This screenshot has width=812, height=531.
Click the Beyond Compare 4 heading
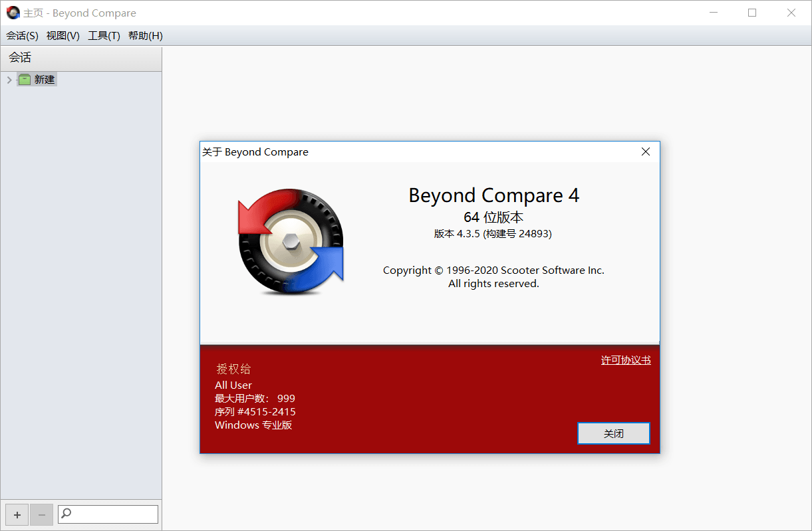coord(493,195)
